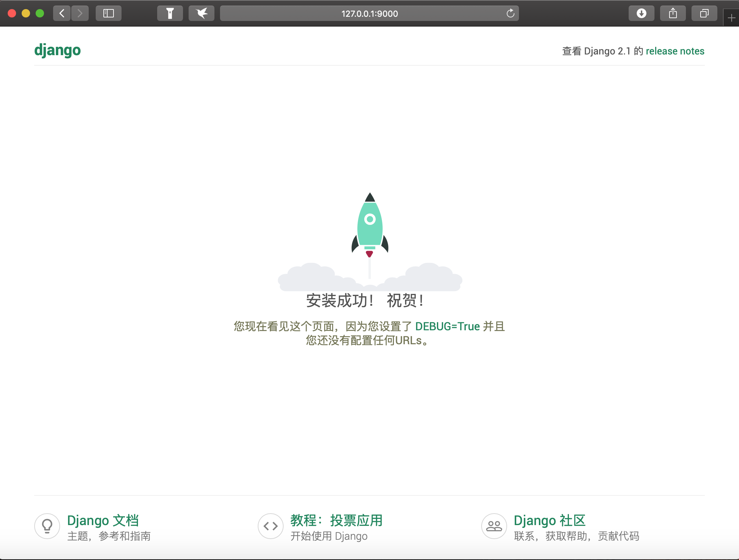Click the text 主题，参考和指南
Screen dimensions: 739x560
tap(109, 536)
